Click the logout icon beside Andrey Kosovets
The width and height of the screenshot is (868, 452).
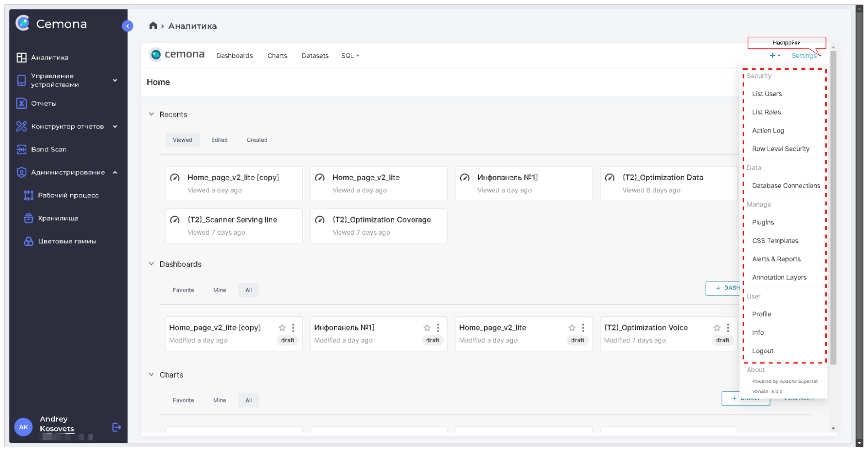pyautogui.click(x=116, y=427)
